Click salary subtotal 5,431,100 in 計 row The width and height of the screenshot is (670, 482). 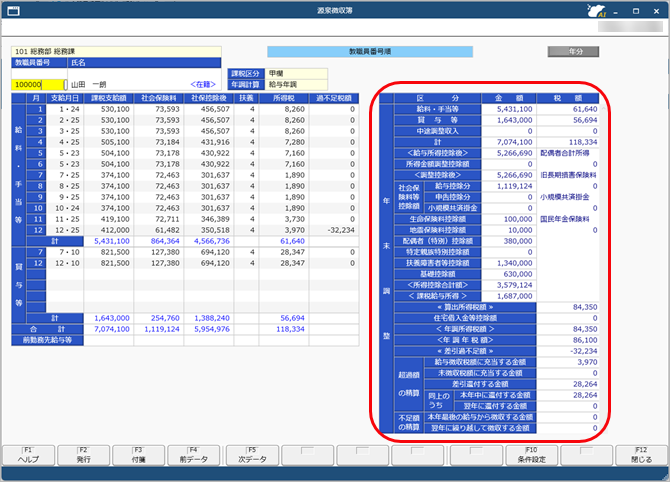[x=109, y=241]
